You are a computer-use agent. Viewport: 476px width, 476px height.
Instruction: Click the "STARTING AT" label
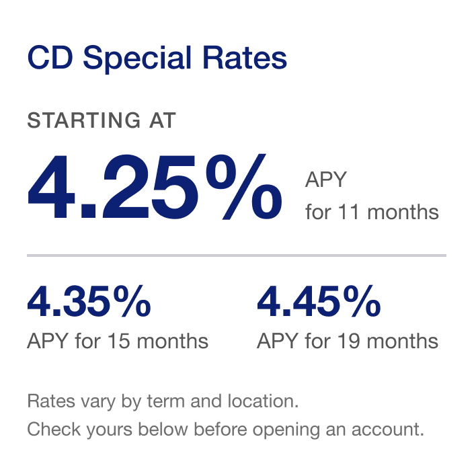[x=102, y=121]
